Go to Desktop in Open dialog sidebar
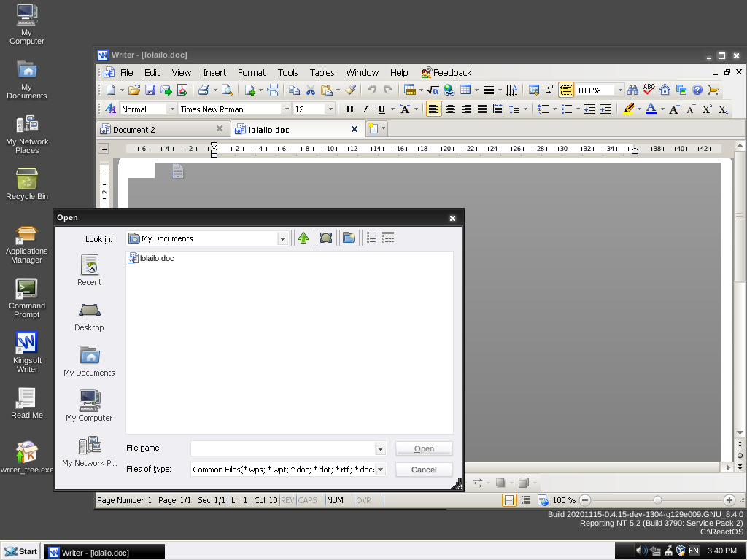The image size is (747, 560). tap(89, 316)
